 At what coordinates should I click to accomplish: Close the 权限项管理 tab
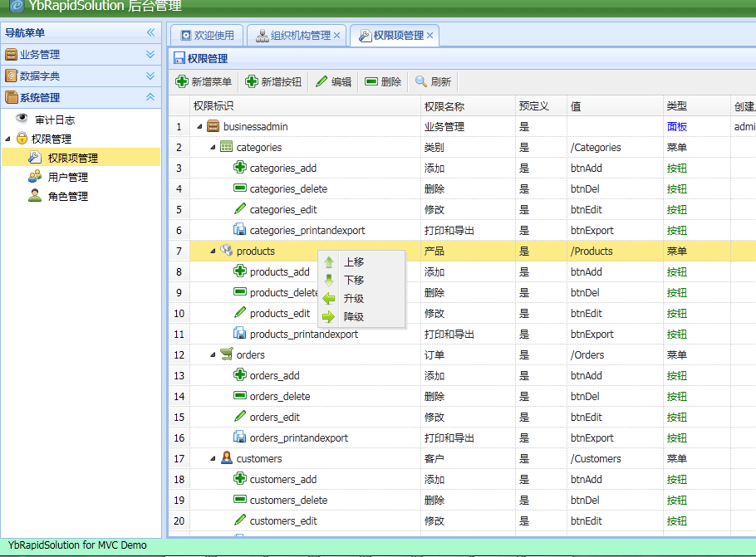pyautogui.click(x=430, y=35)
